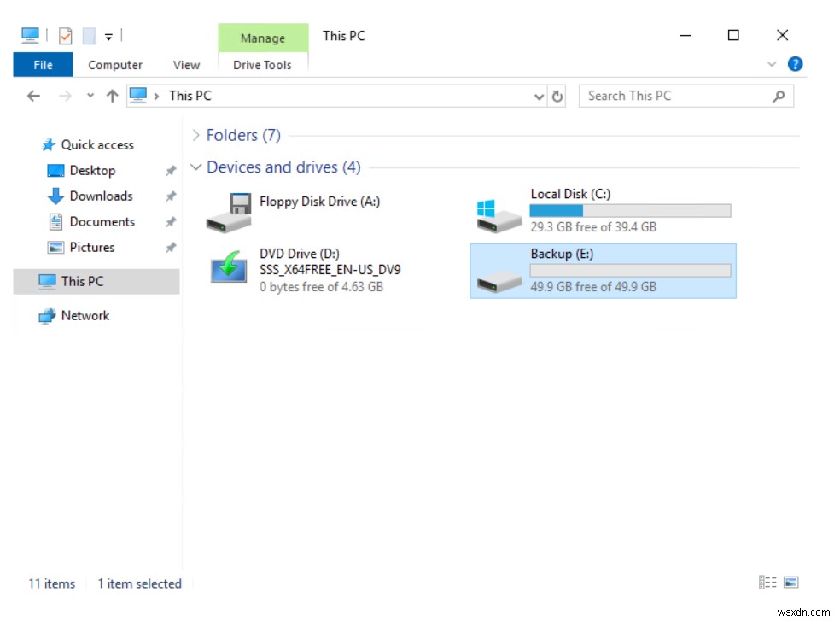
Task: Click the Devices and drives (4) header
Action: coord(283,167)
